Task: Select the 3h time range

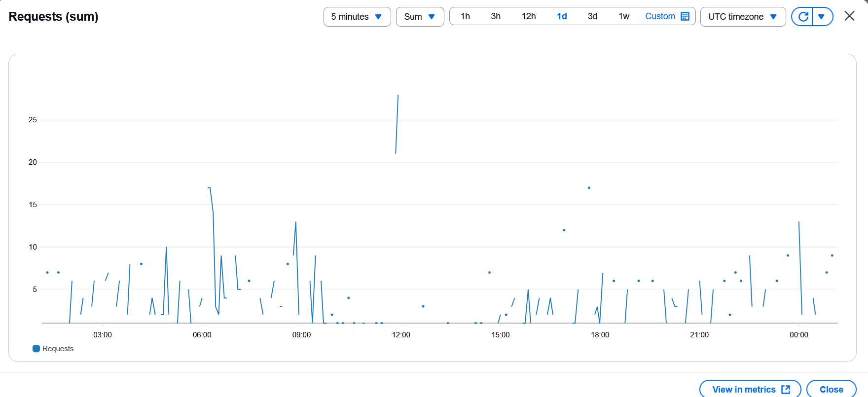Action: 496,16
